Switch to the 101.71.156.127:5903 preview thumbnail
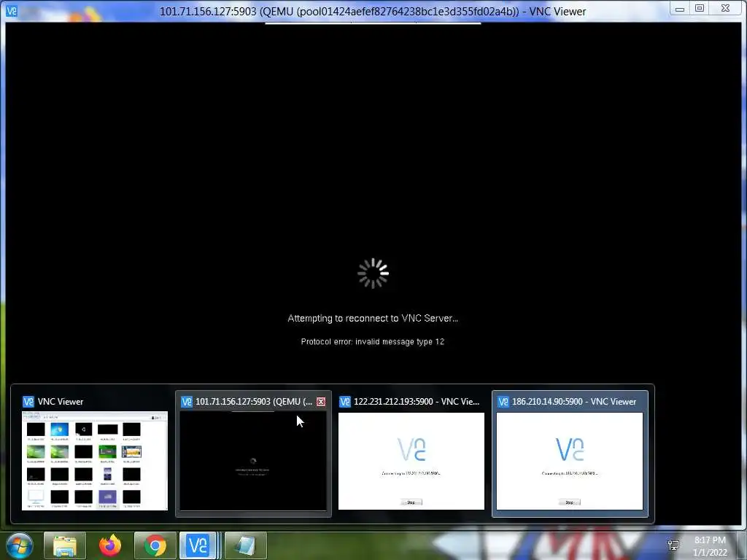The height and width of the screenshot is (560, 747). click(x=253, y=461)
